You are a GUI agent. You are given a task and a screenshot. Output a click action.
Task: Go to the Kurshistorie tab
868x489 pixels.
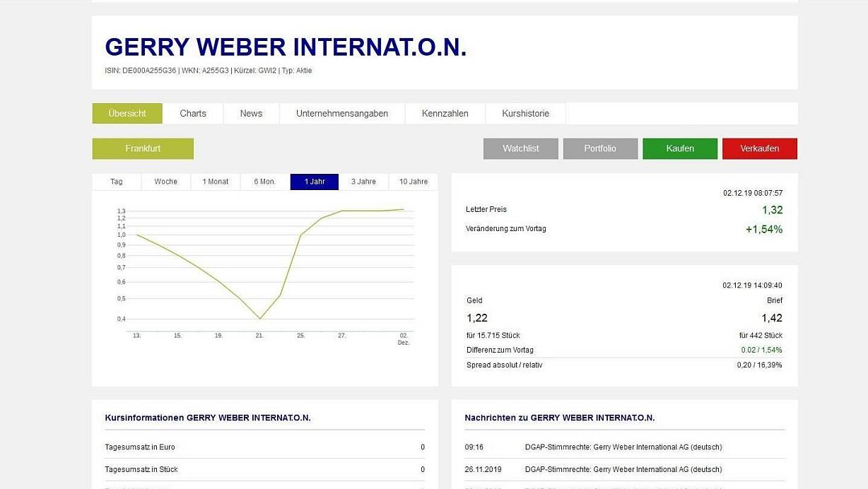tap(525, 113)
